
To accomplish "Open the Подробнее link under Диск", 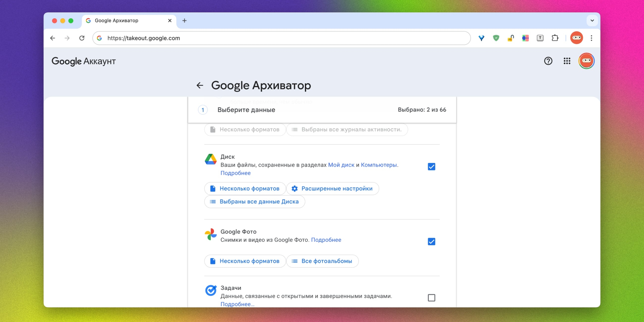I will 235,173.
